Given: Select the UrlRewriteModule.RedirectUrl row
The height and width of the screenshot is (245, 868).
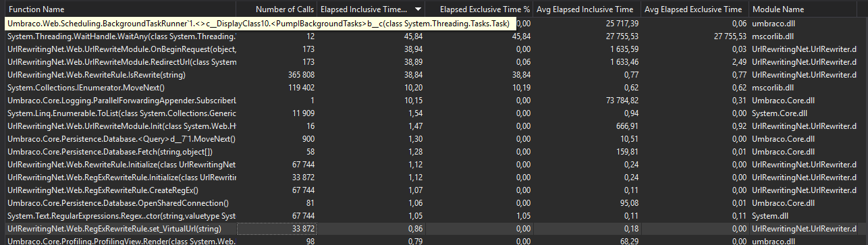Looking at the screenshot, I should (434, 61).
